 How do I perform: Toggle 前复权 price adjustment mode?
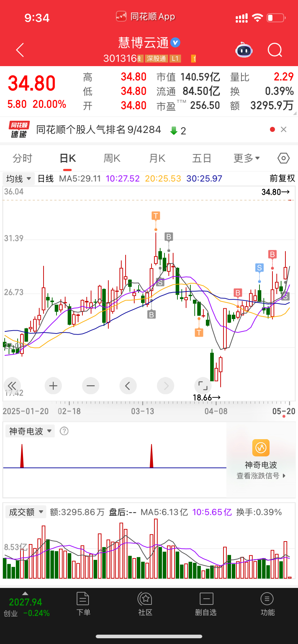[282, 178]
